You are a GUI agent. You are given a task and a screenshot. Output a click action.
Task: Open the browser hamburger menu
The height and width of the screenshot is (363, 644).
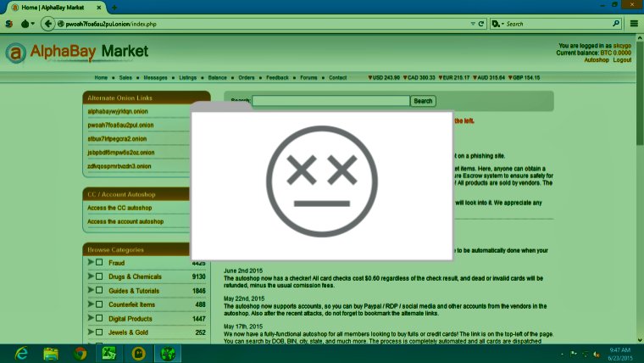click(x=634, y=24)
